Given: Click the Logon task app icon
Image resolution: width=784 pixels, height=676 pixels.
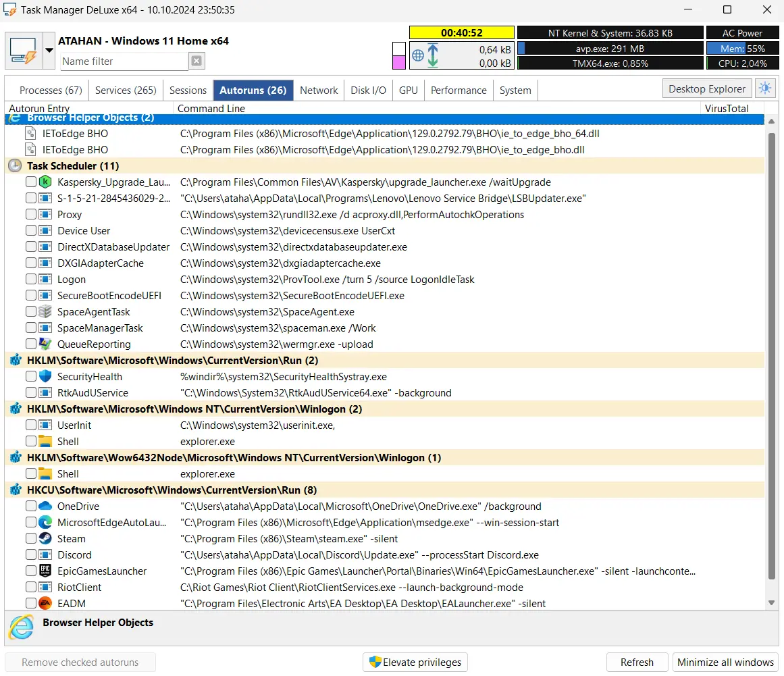Looking at the screenshot, I should tap(45, 279).
